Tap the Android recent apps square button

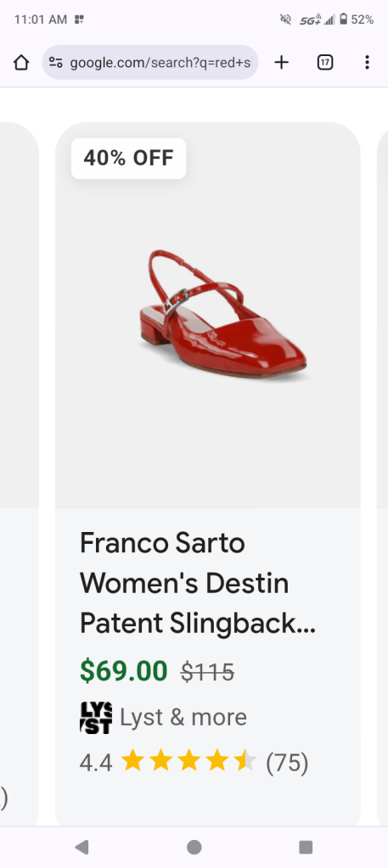point(306,847)
